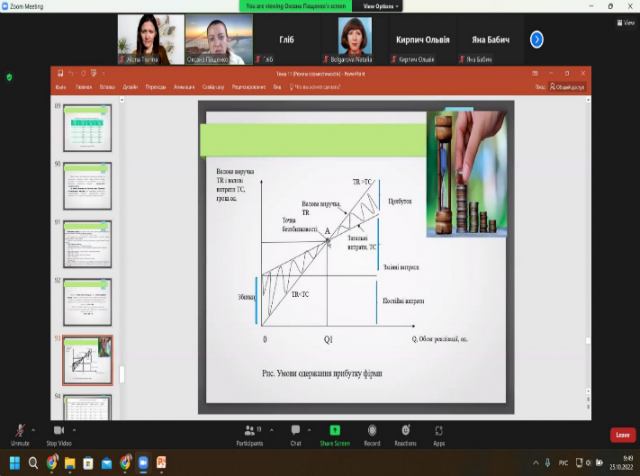Select slide 93 thumbnail
The height and width of the screenshot is (476, 640).
click(x=87, y=360)
